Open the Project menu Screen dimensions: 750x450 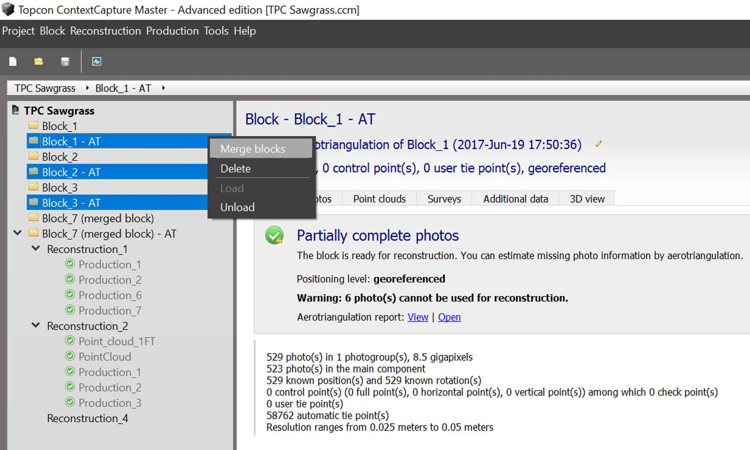point(18,31)
